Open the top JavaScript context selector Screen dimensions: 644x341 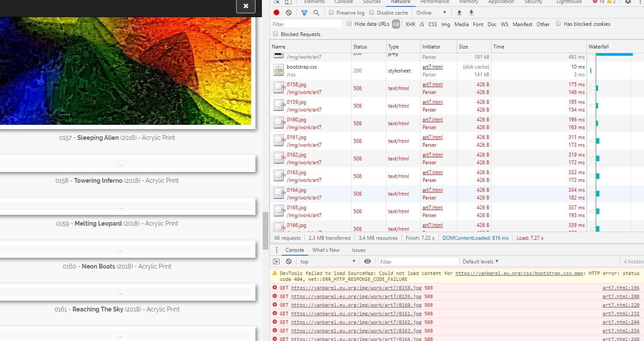328,262
